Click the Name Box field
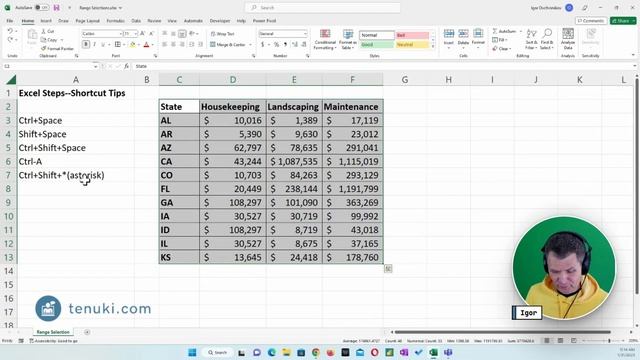 (47, 66)
